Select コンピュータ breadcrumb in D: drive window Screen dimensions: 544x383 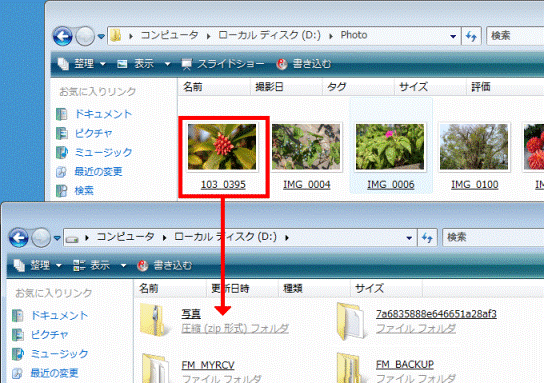[x=125, y=237]
